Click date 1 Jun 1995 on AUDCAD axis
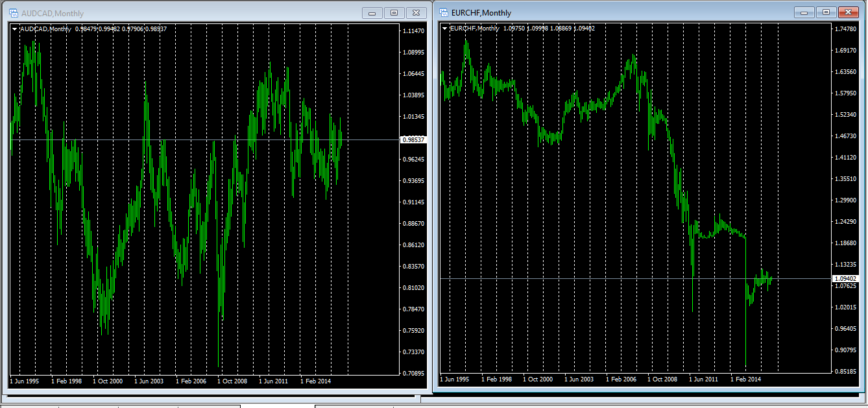The width and height of the screenshot is (868, 408). coord(25,381)
